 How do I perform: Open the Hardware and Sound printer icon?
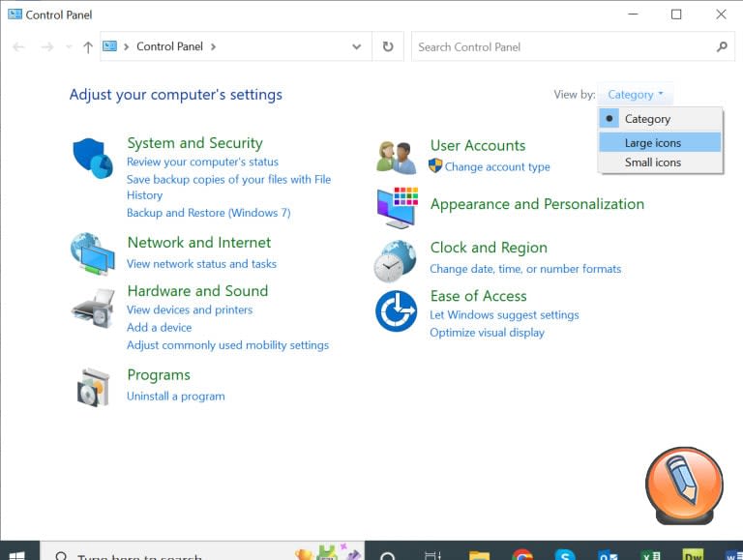click(93, 309)
